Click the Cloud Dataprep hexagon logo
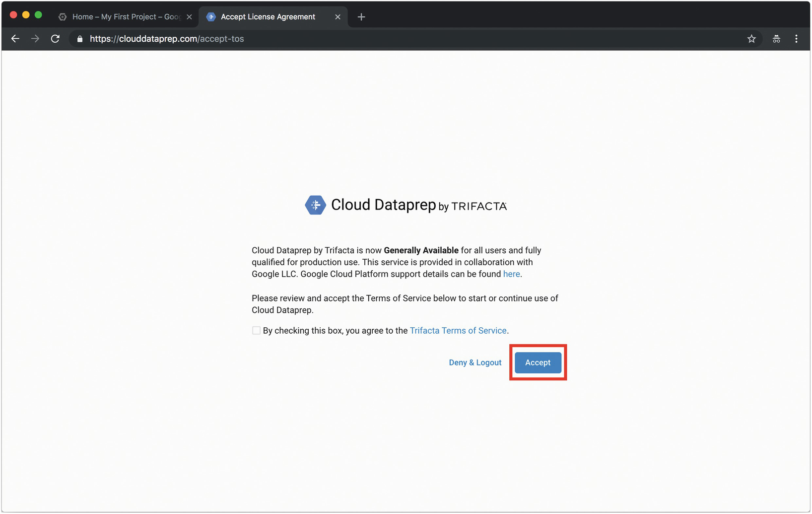 click(x=315, y=205)
